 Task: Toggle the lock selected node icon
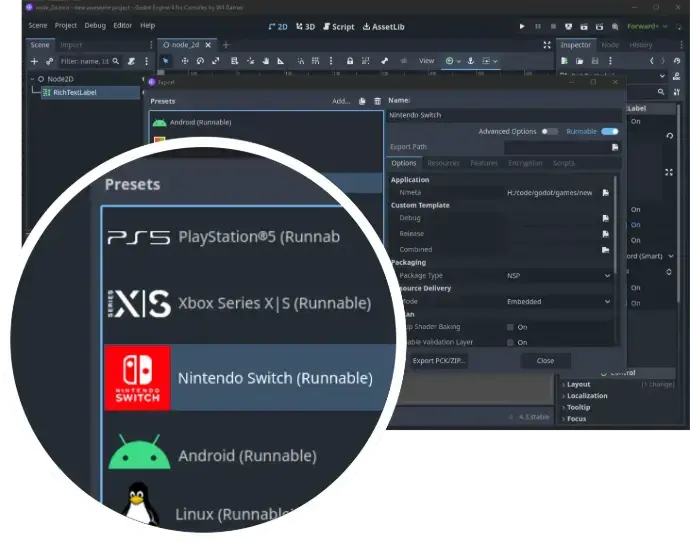pos(350,61)
